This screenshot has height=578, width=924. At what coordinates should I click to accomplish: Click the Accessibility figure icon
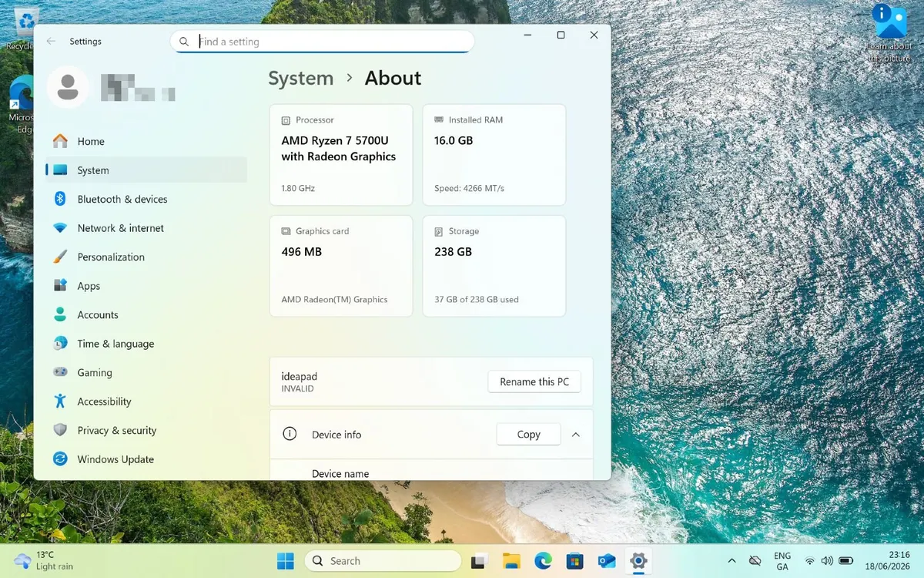tap(60, 402)
